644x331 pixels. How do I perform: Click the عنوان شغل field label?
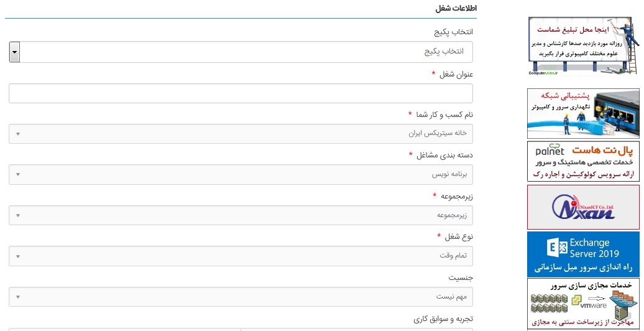(x=456, y=75)
